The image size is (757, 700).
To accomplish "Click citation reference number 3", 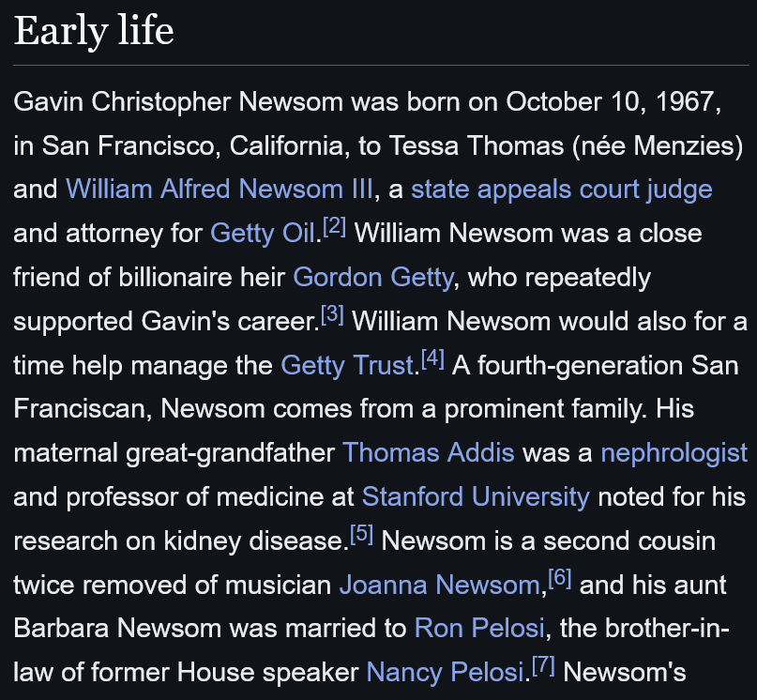I will [x=332, y=316].
